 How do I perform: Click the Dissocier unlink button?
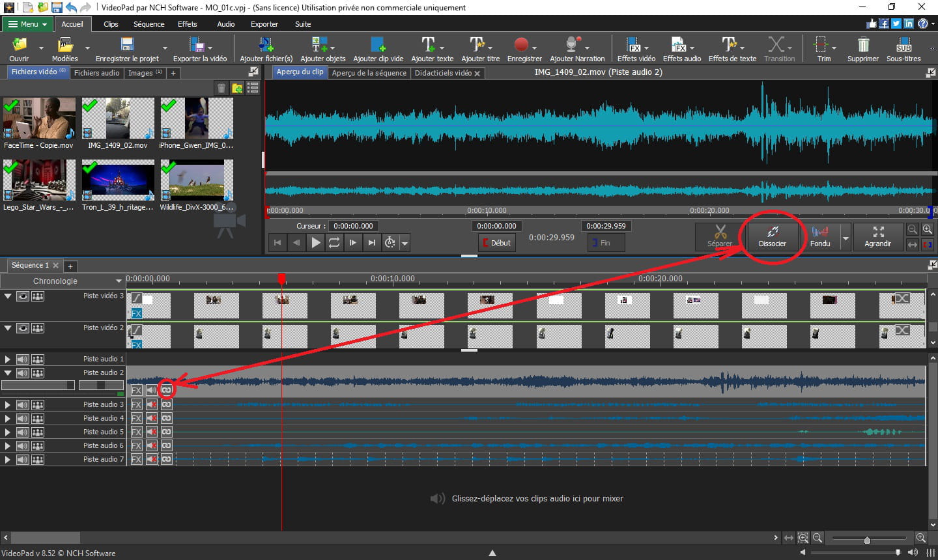coord(773,237)
